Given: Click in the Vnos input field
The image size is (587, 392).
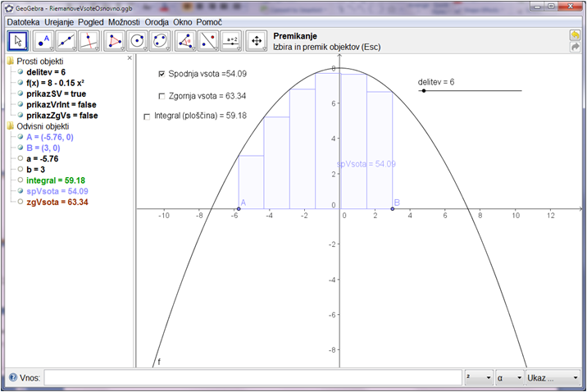Looking at the screenshot, I should [x=253, y=378].
